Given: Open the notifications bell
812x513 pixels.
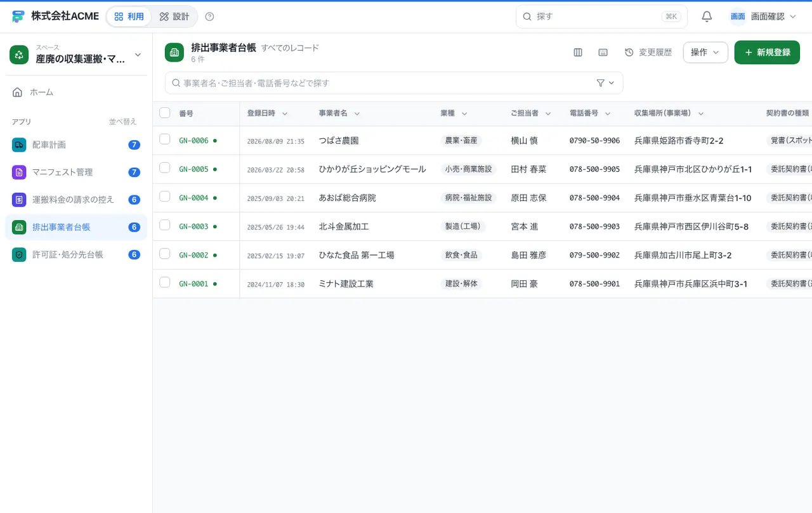Looking at the screenshot, I should pos(707,16).
